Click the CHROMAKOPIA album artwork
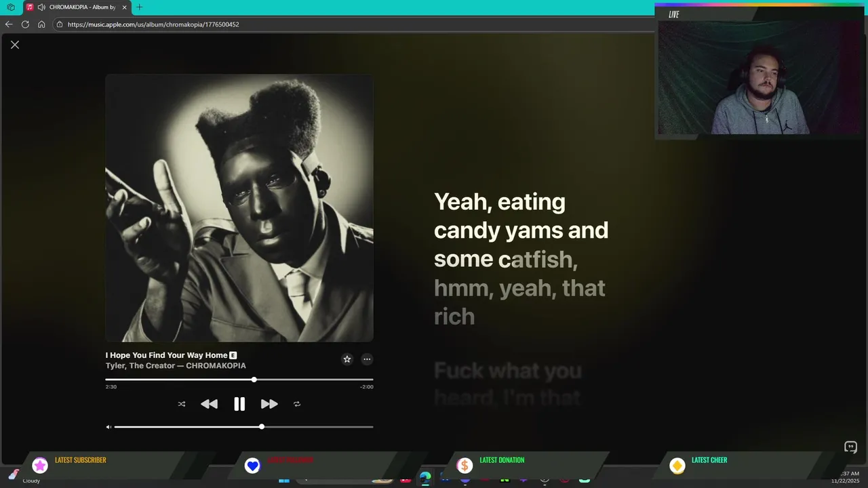Viewport: 868px width, 488px height. [x=239, y=208]
